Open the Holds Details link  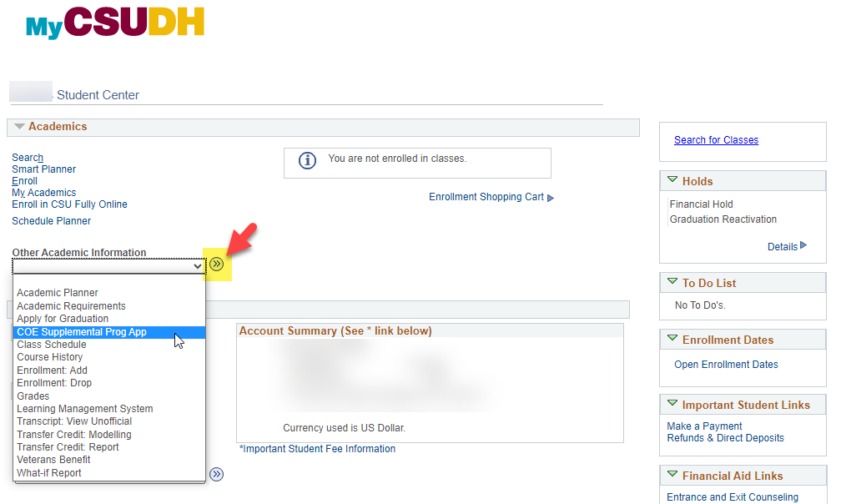[x=783, y=247]
